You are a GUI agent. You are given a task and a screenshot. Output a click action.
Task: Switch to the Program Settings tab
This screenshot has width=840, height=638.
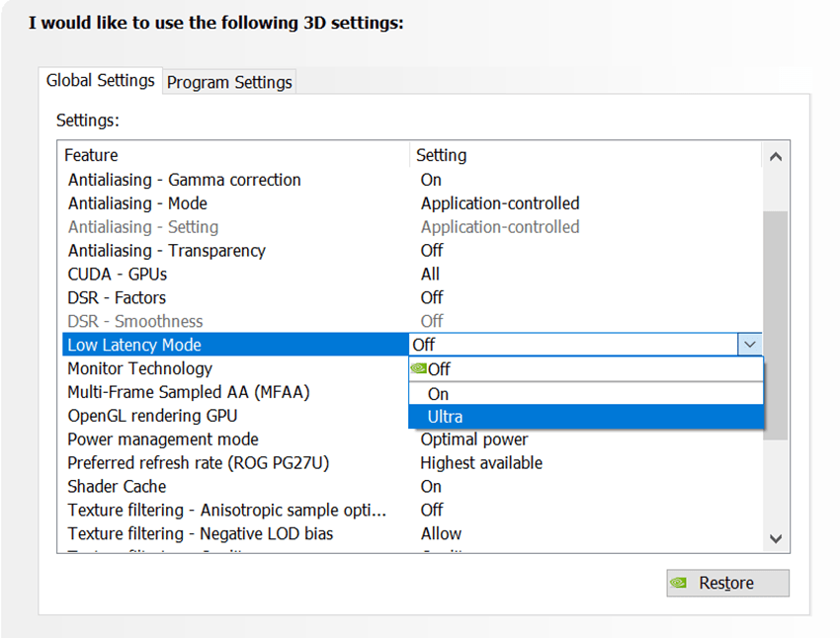(x=228, y=82)
